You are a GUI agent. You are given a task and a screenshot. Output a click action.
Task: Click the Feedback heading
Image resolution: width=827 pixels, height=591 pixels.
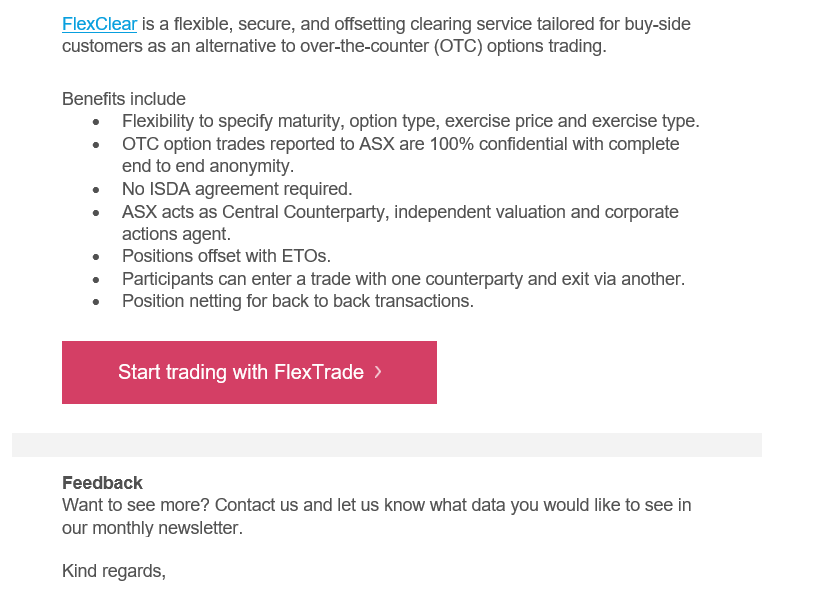(102, 482)
